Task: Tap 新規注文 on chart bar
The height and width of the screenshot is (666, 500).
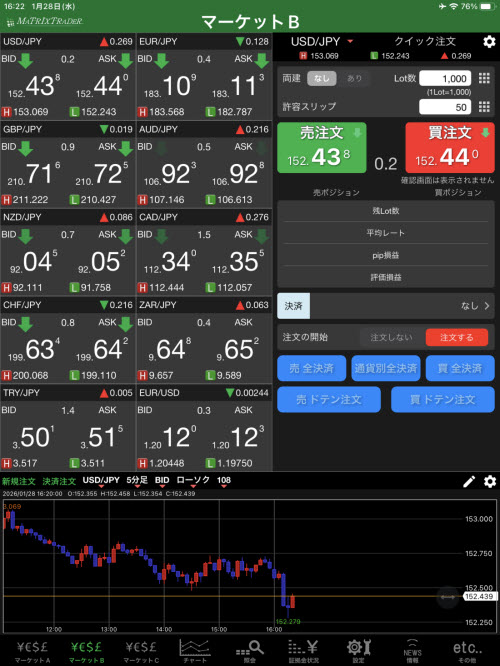Action: tap(19, 481)
